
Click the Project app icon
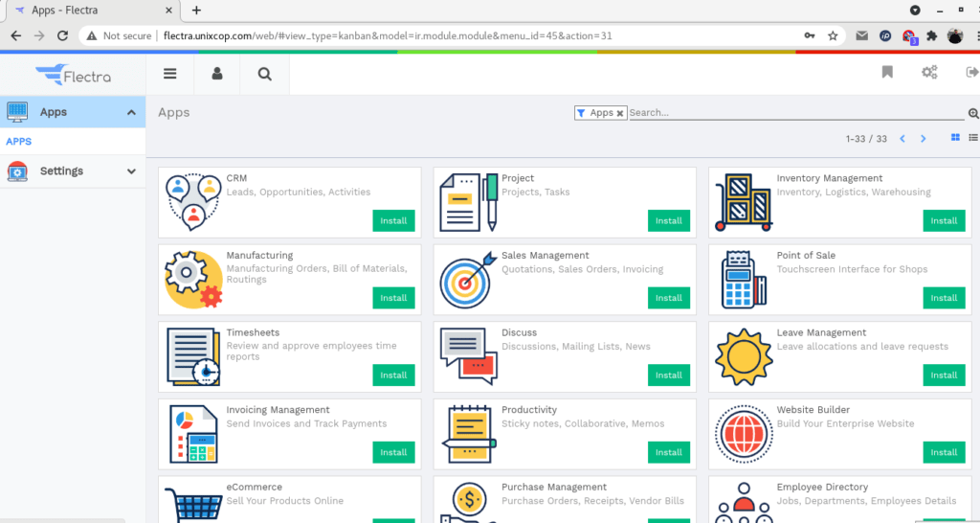pos(469,202)
